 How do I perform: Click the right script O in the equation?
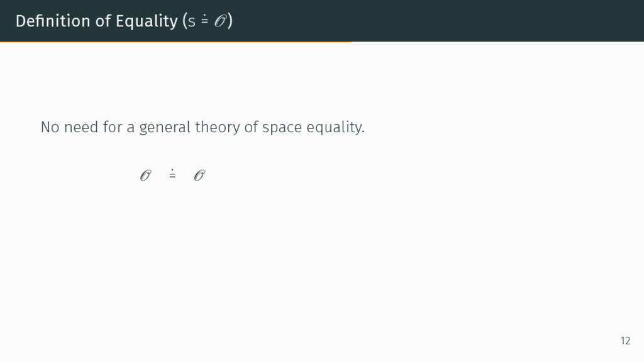(x=199, y=176)
